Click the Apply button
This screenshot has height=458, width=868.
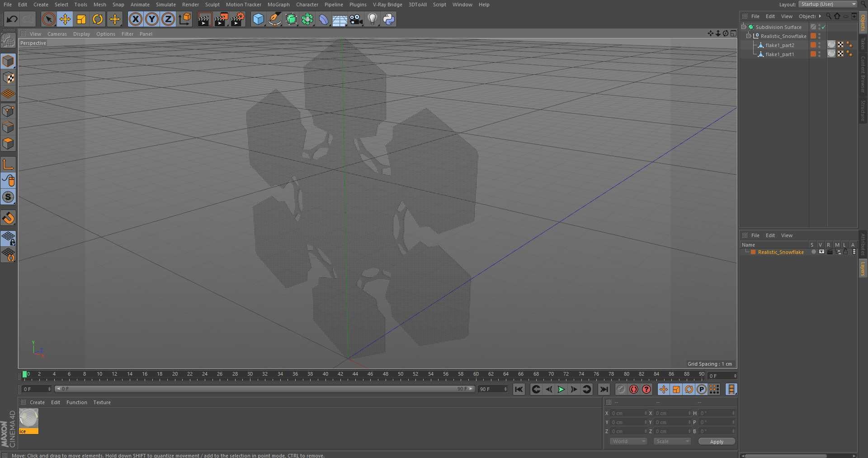point(717,442)
